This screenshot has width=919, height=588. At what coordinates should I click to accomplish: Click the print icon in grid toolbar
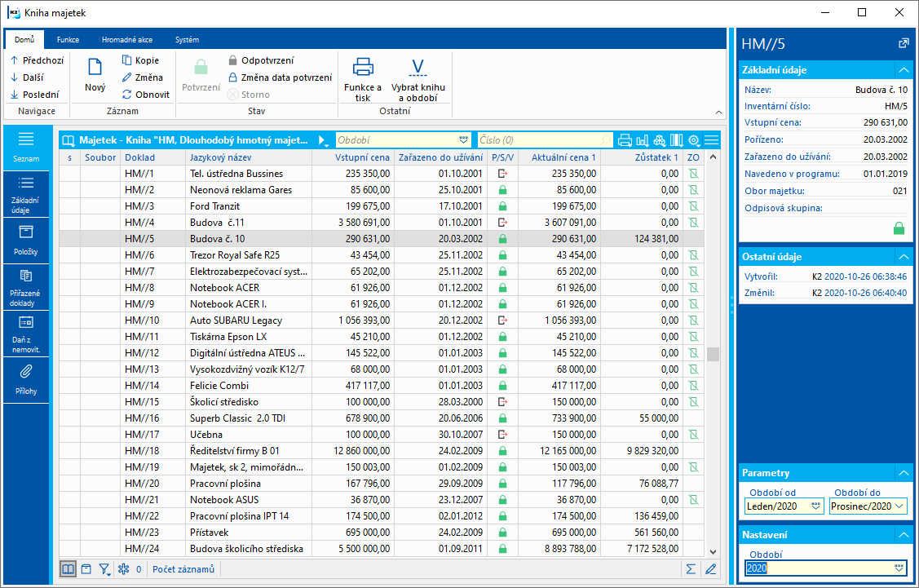pos(625,140)
